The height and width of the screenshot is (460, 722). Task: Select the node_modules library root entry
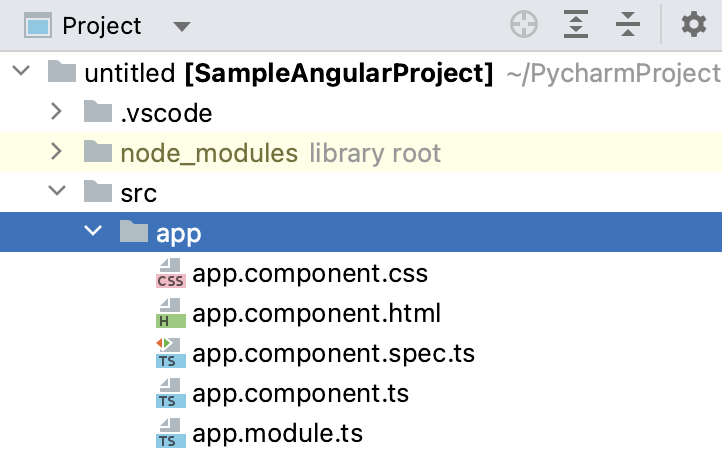pos(208,153)
